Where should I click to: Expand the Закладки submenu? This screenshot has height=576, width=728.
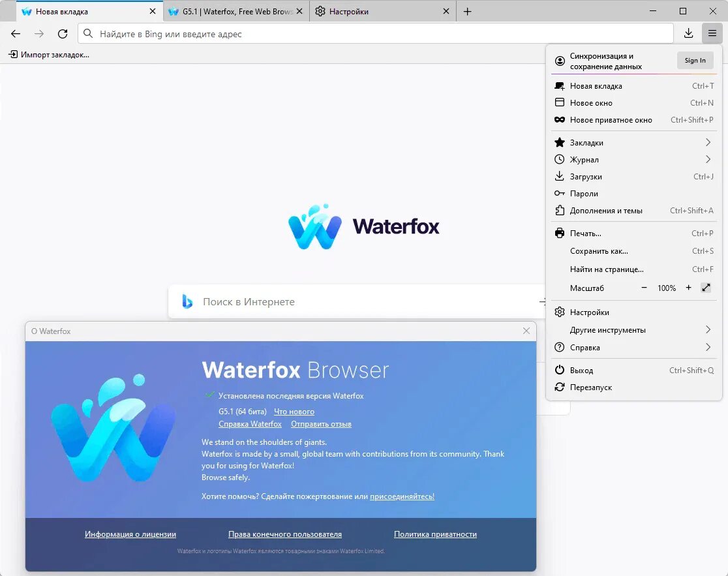click(x=634, y=142)
